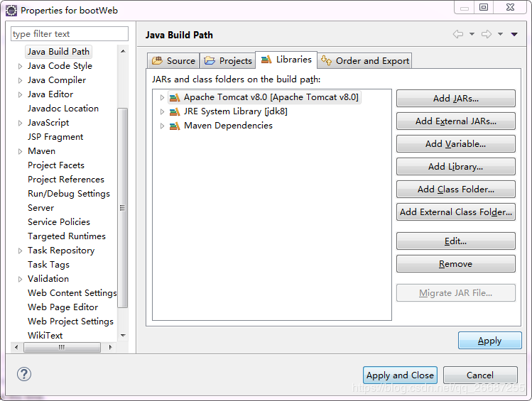This screenshot has width=532, height=401.
Task: Open the Order and Export tab
Action: [365, 61]
